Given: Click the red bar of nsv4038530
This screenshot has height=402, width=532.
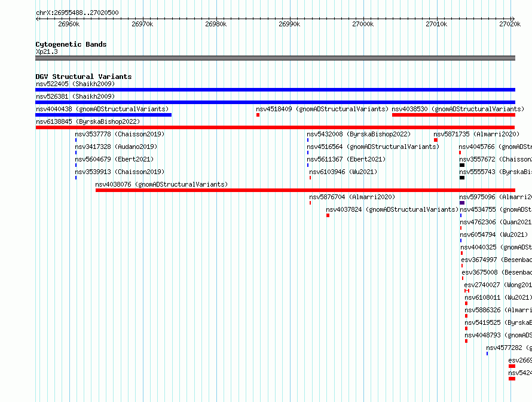Looking at the screenshot, I should tap(454, 115).
